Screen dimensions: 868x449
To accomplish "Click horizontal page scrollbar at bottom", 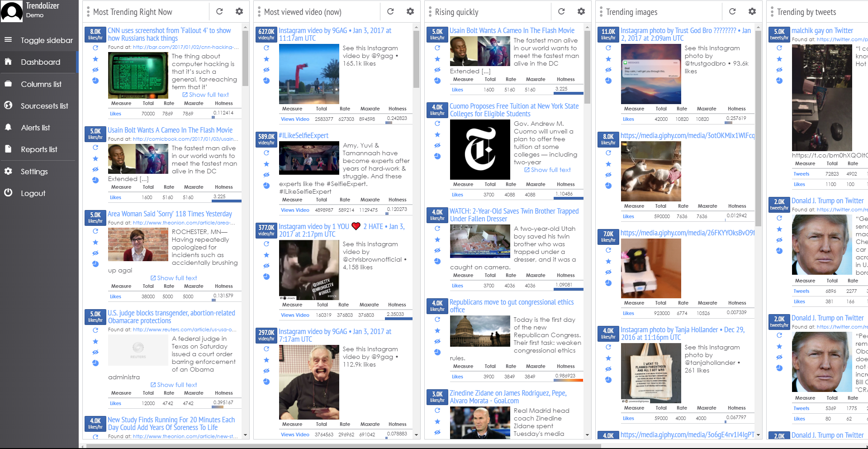I will pyautogui.click(x=344, y=446).
